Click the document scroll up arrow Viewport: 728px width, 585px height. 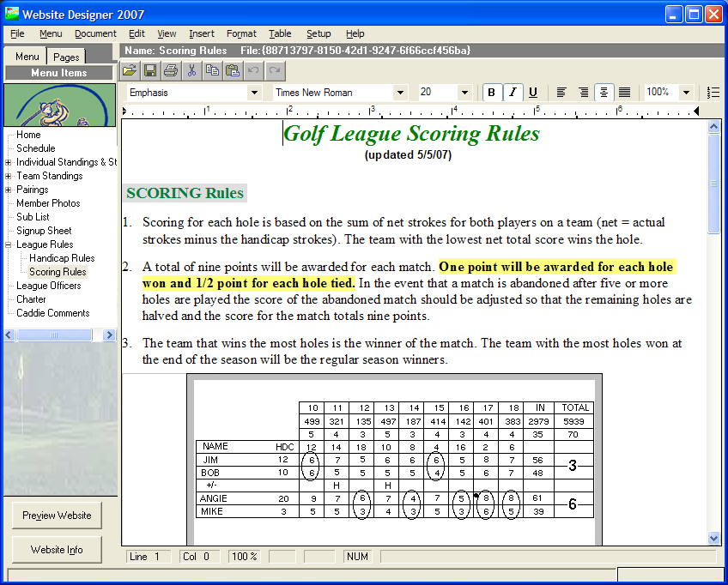pyautogui.click(x=713, y=127)
